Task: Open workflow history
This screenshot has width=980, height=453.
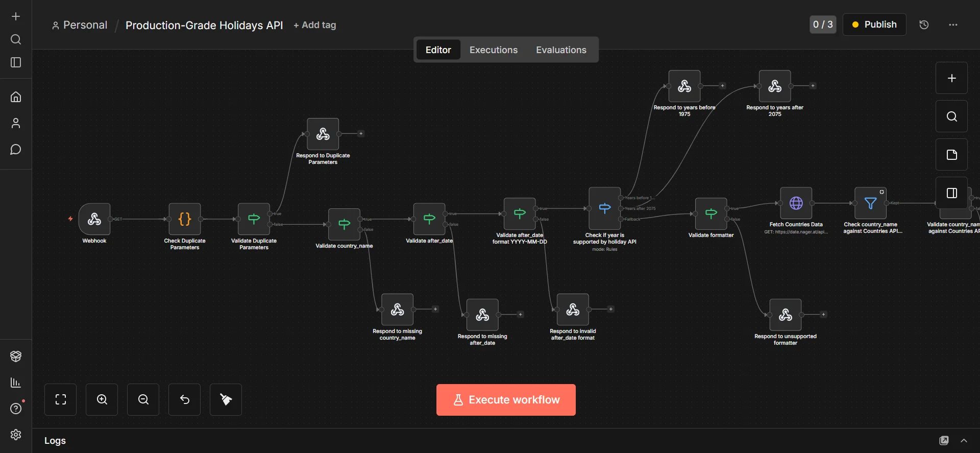Action: point(924,25)
